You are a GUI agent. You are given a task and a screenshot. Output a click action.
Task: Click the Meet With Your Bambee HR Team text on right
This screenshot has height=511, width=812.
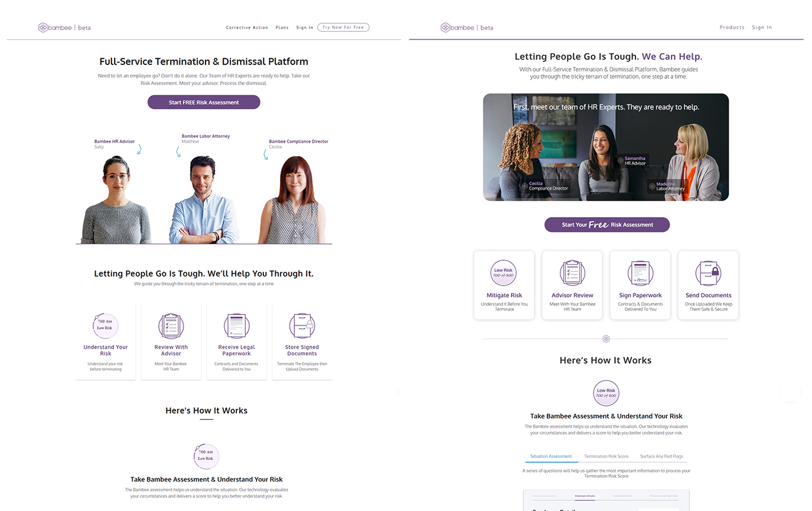click(x=572, y=306)
